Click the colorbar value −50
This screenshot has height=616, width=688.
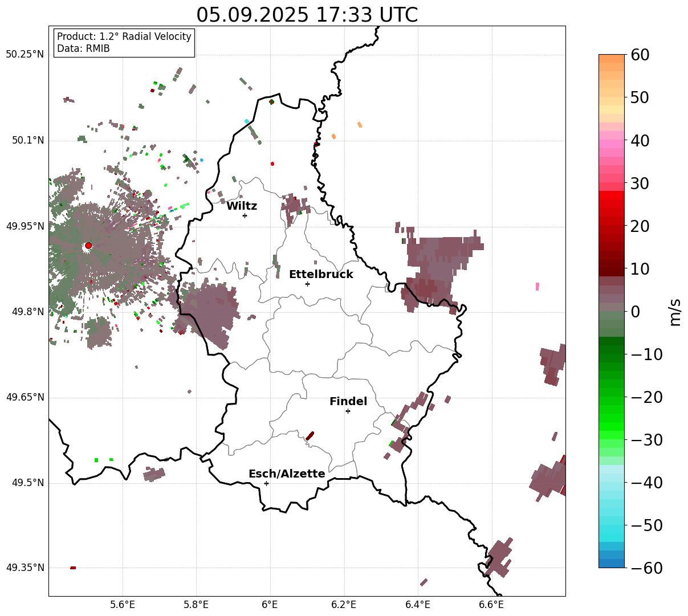click(646, 525)
